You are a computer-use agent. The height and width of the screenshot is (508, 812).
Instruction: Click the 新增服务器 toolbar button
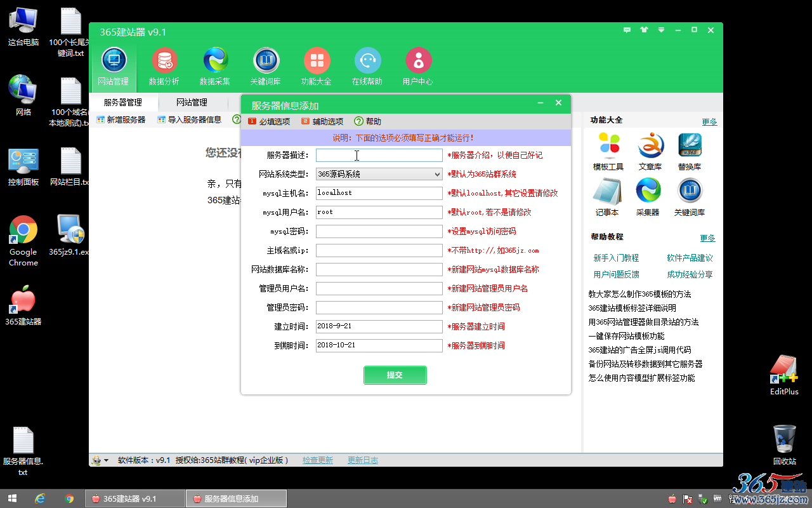click(x=121, y=119)
